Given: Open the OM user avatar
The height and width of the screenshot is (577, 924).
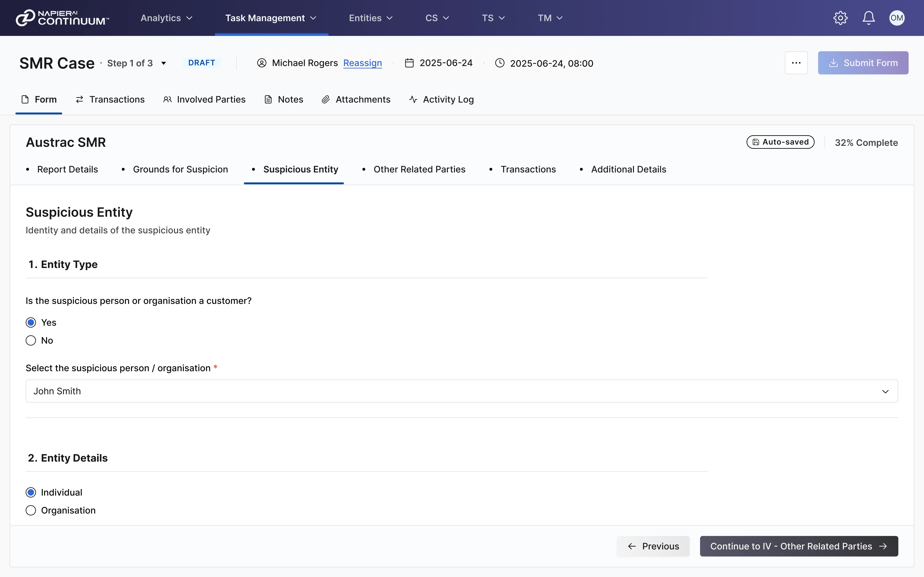Looking at the screenshot, I should tap(897, 18).
